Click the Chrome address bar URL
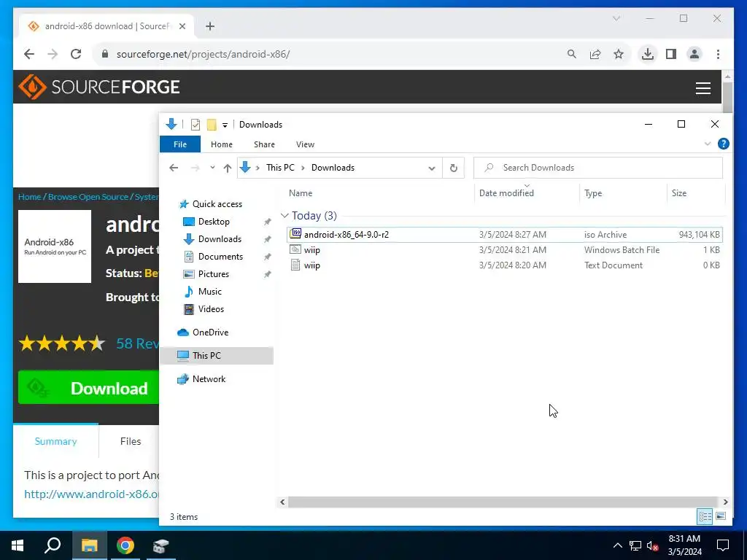The height and width of the screenshot is (560, 747). click(203, 54)
